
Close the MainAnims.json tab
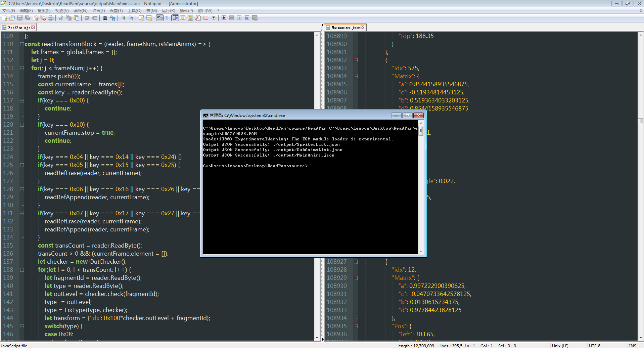click(x=363, y=27)
